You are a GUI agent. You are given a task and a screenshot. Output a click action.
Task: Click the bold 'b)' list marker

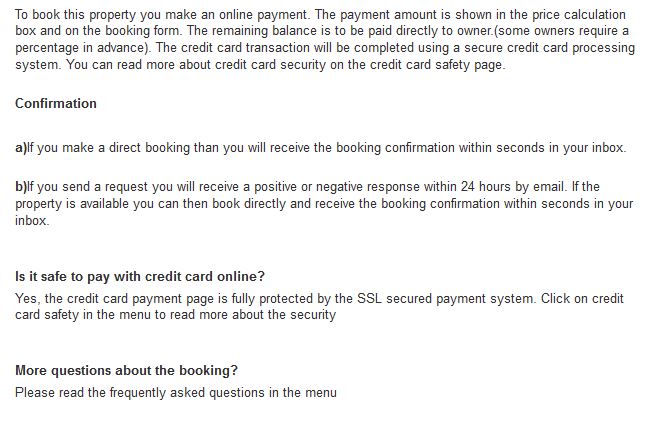21,186
